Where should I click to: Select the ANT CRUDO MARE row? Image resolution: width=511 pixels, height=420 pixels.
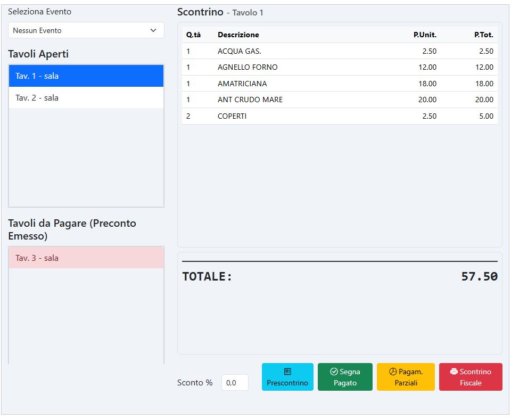[x=340, y=100]
